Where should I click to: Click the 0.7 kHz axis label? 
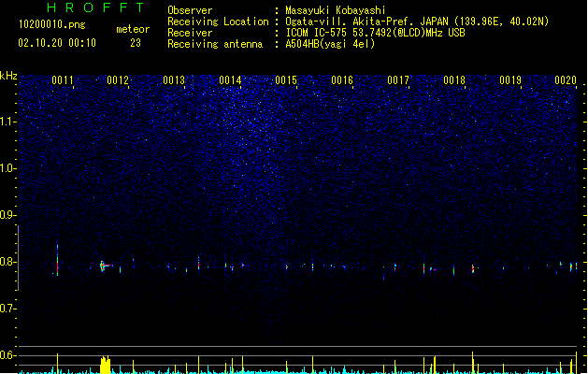coord(7,309)
